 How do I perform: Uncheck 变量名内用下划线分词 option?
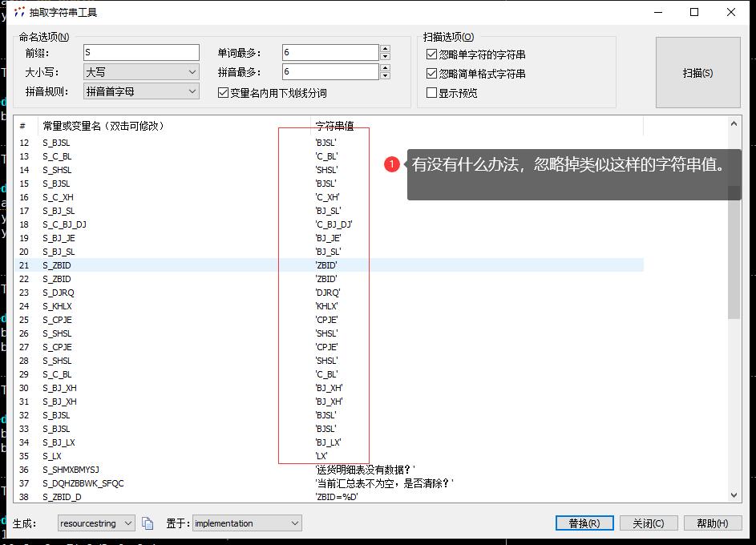coord(223,93)
